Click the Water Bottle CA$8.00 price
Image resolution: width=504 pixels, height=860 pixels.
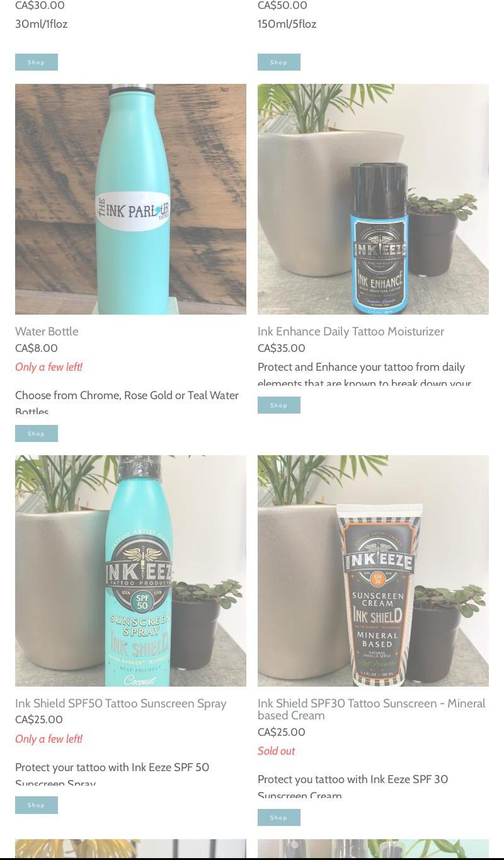click(37, 348)
